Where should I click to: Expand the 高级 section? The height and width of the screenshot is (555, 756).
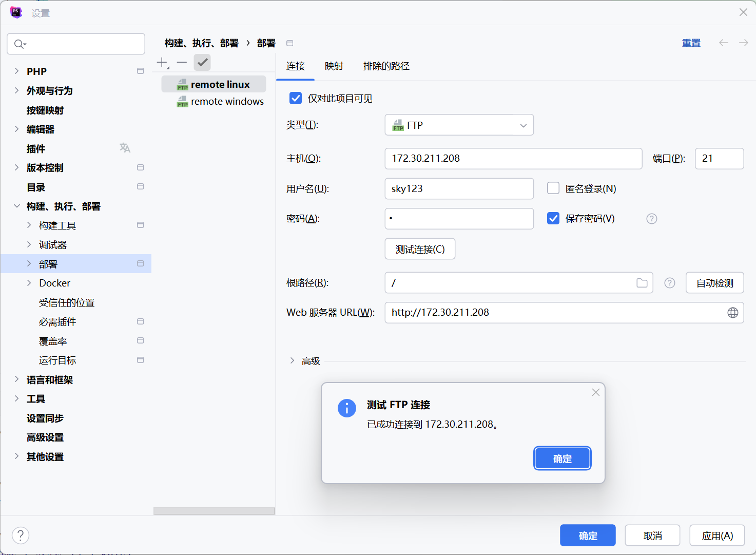(x=292, y=361)
